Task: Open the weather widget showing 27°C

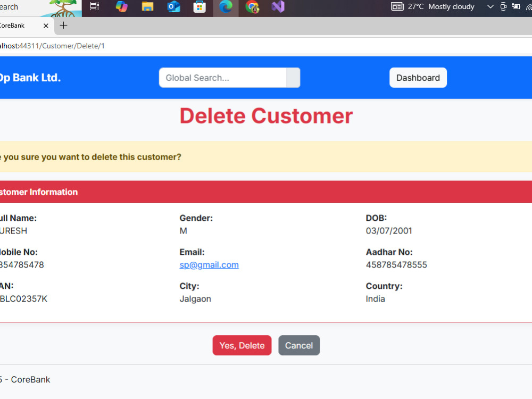Action: pos(433,6)
